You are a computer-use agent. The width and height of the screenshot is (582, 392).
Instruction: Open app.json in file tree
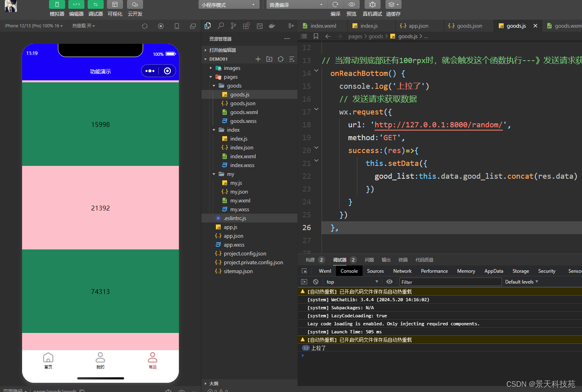[x=234, y=236]
